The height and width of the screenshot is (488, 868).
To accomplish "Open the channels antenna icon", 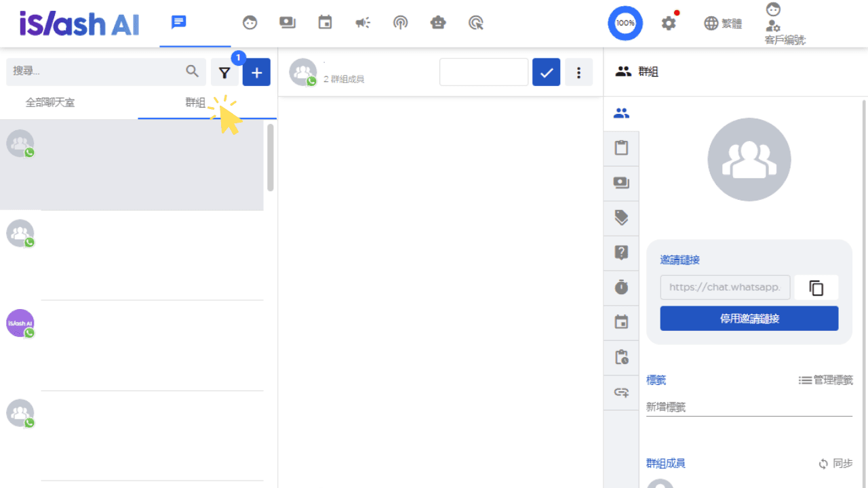I will (x=400, y=23).
